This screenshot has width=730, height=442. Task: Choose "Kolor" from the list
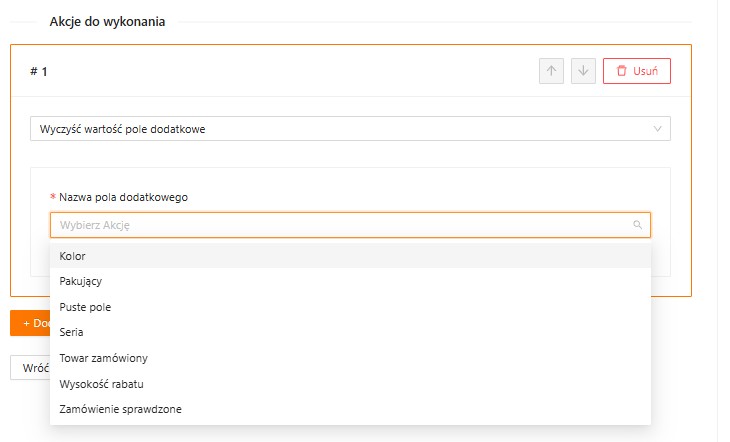[73, 256]
